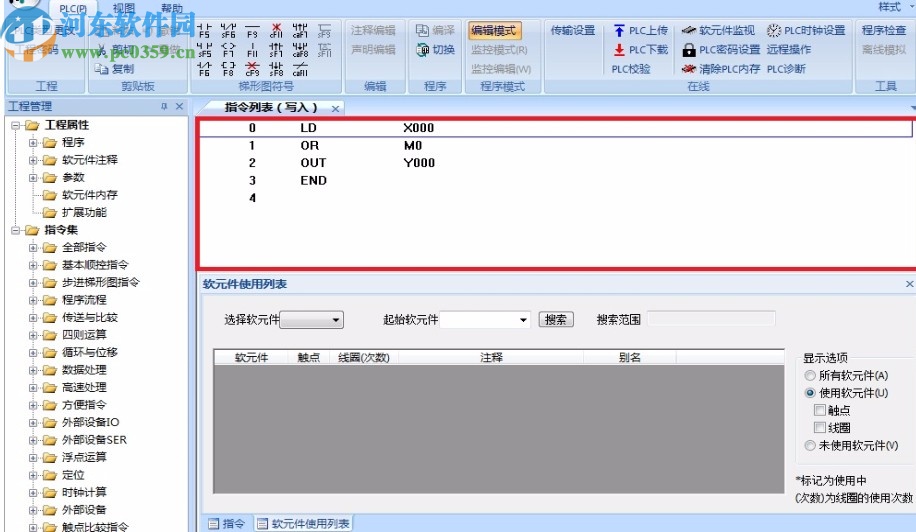Image resolution: width=916 pixels, height=532 pixels.
Task: Click the 切换 program switch icon
Action: point(422,50)
